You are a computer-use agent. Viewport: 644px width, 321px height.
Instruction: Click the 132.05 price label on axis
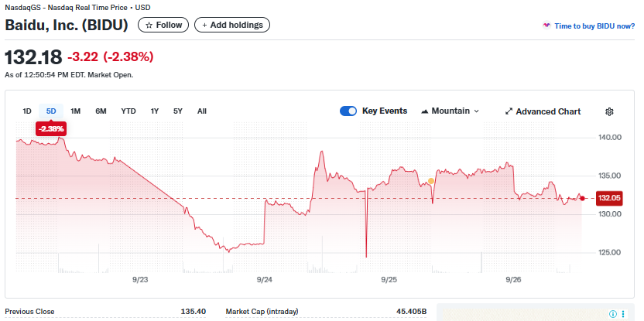point(609,198)
